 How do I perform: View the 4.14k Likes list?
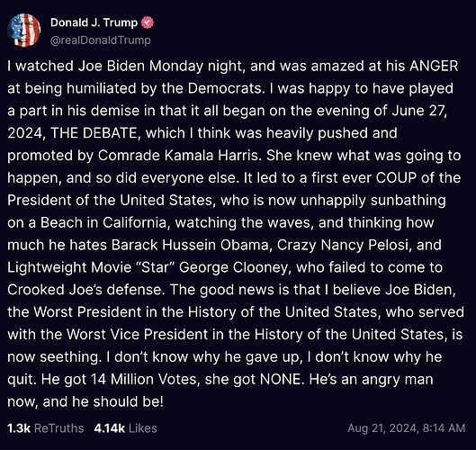[125, 428]
